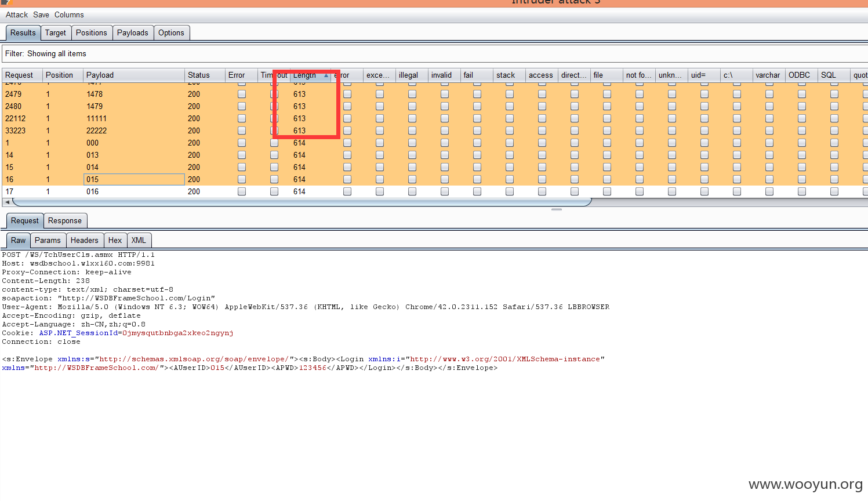The width and height of the screenshot is (868, 501).
Task: Sort by the SQL column header
Action: click(834, 75)
